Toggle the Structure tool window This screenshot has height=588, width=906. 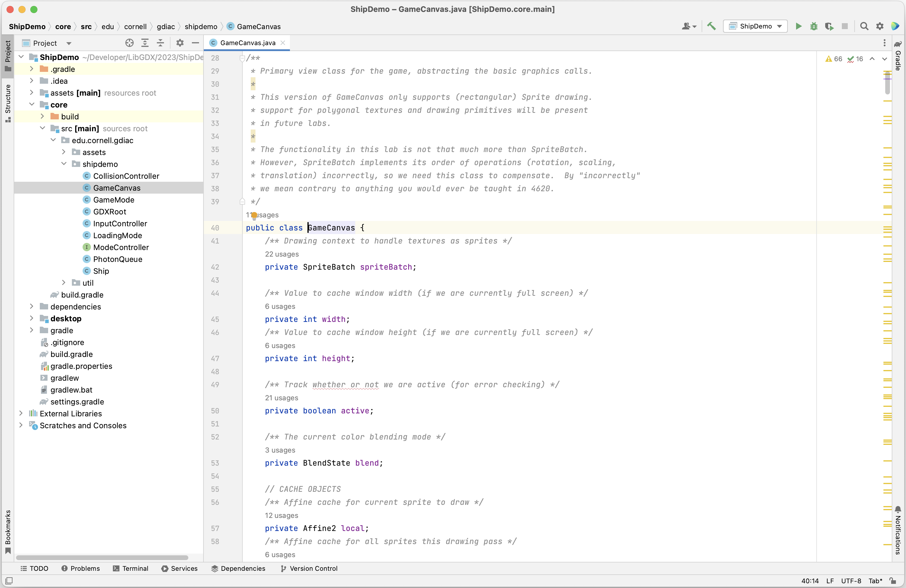pos(8,103)
